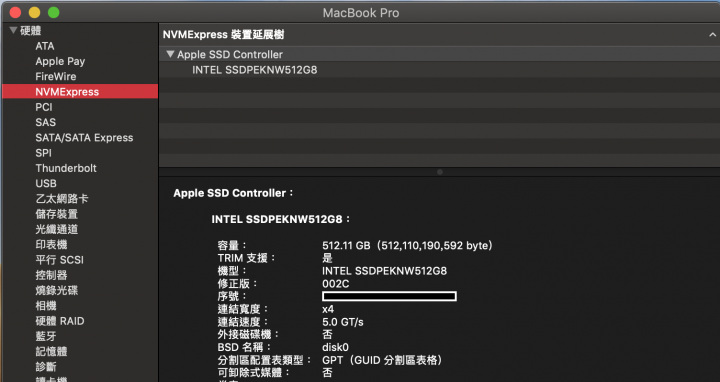The height and width of the screenshot is (382, 720).
Task: Click the 連結寬度 value x4
Action: 328,309
